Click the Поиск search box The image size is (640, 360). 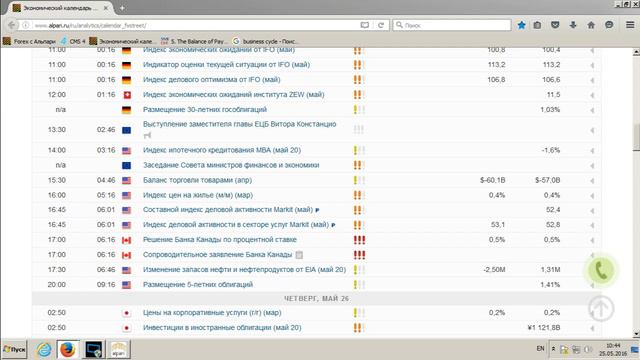(452, 25)
